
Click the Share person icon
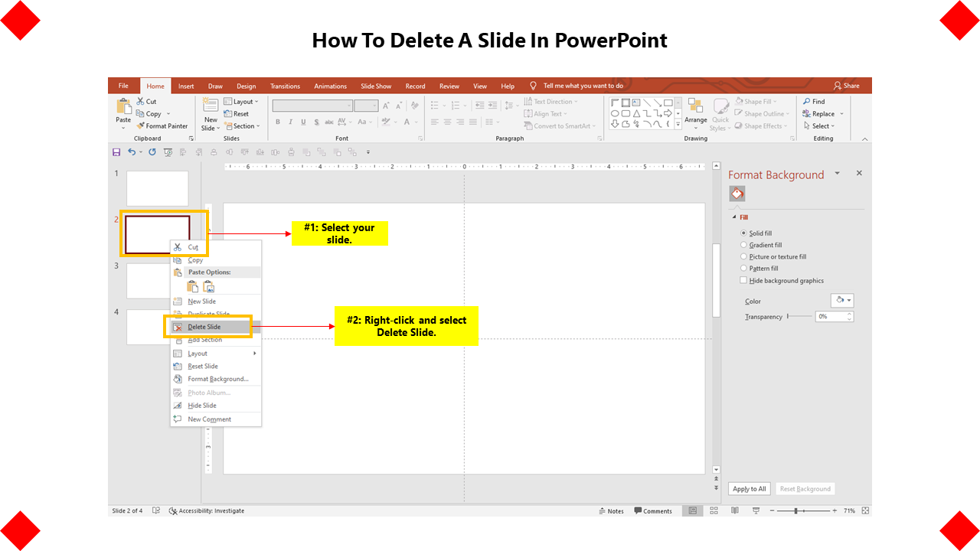[x=838, y=86]
